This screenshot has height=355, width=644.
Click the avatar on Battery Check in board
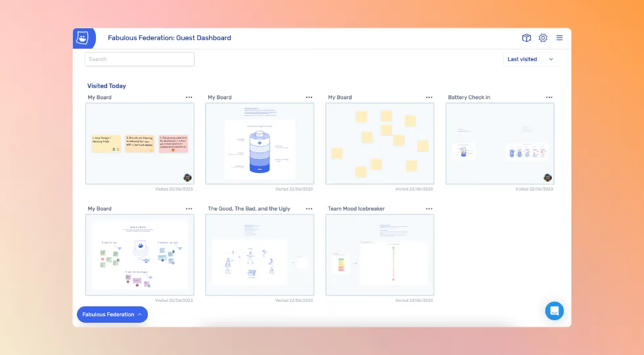click(547, 177)
